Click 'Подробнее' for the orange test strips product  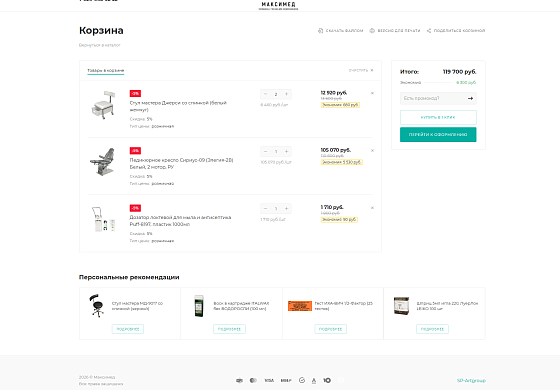click(331, 329)
